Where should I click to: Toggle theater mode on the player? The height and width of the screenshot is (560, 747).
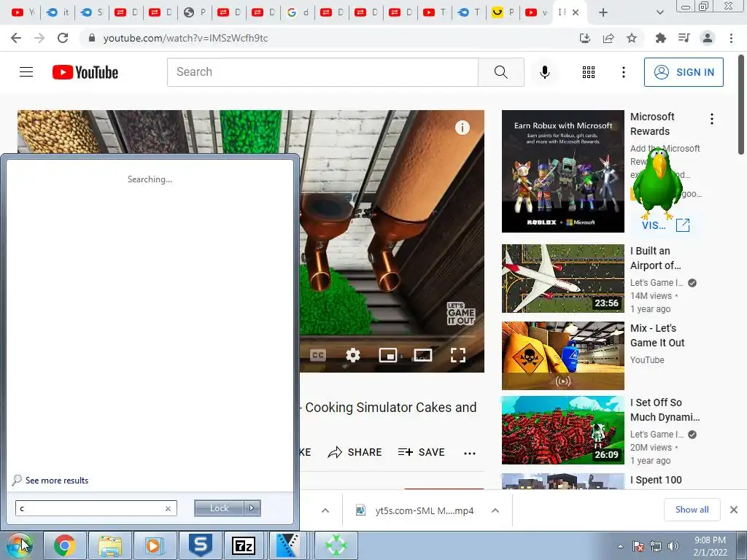click(422, 355)
